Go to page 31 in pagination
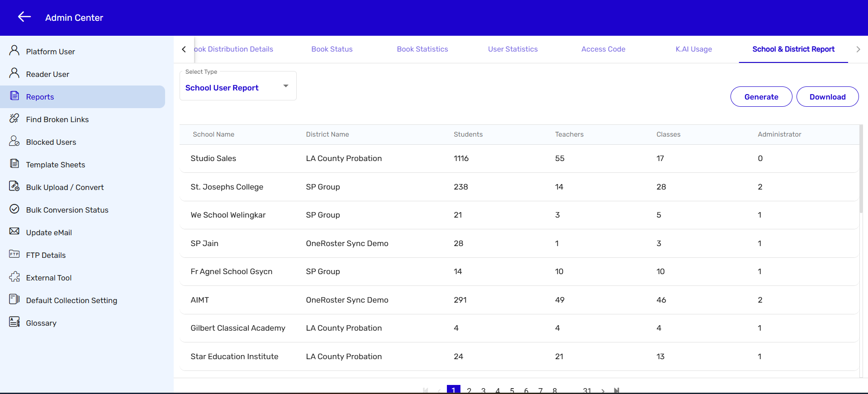This screenshot has height=394, width=868. [x=587, y=390]
